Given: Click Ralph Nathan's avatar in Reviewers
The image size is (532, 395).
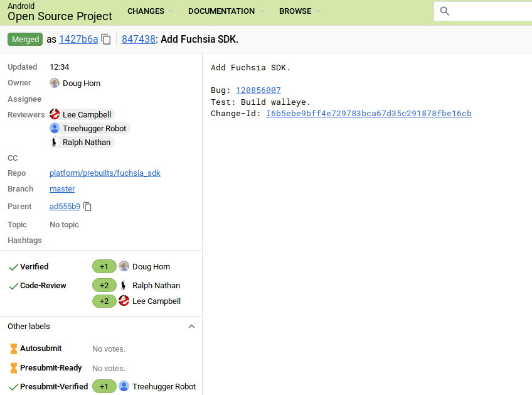Looking at the screenshot, I should [x=55, y=142].
